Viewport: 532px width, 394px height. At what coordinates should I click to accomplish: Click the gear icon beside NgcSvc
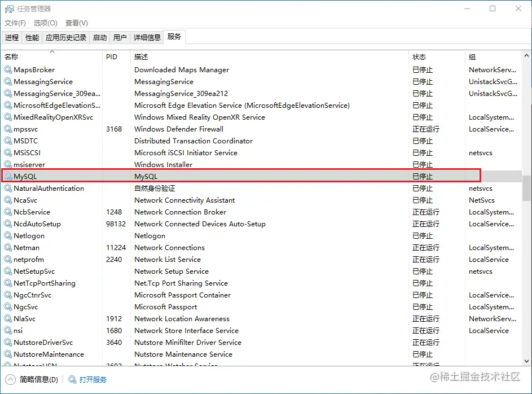pyautogui.click(x=8, y=307)
